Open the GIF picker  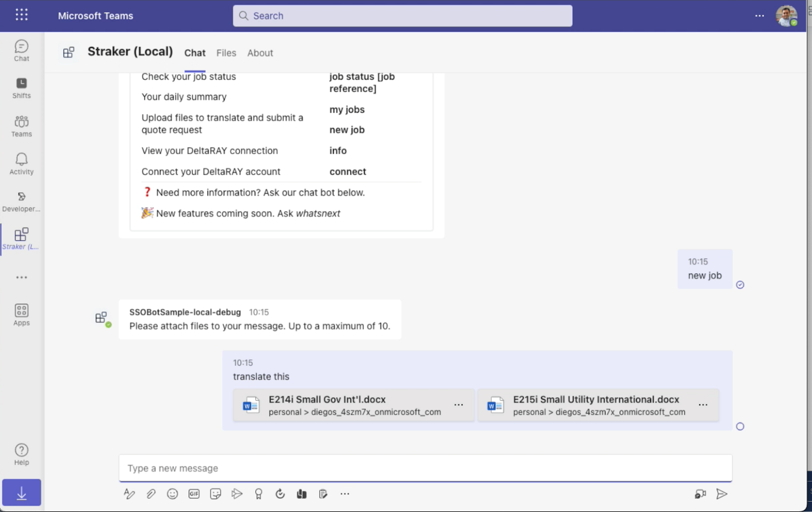194,494
